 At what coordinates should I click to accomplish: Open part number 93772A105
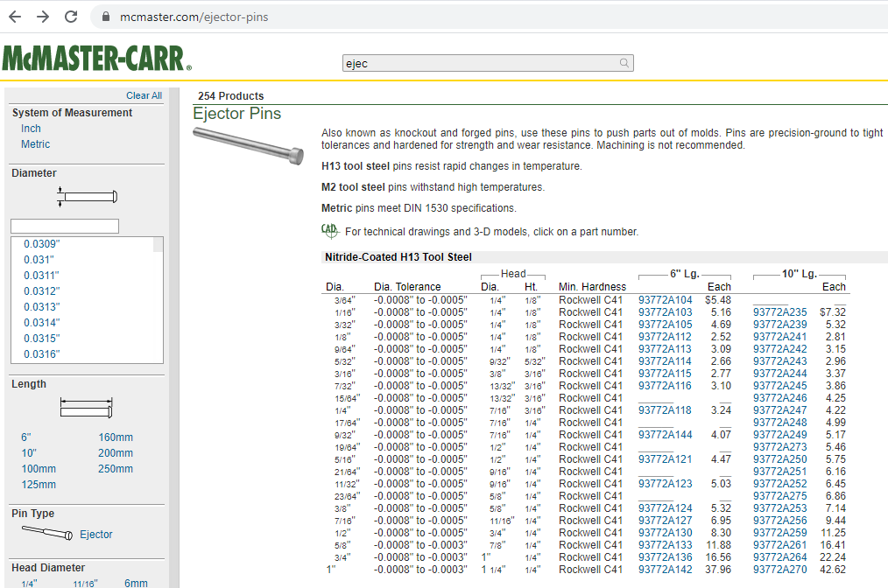pyautogui.click(x=666, y=325)
